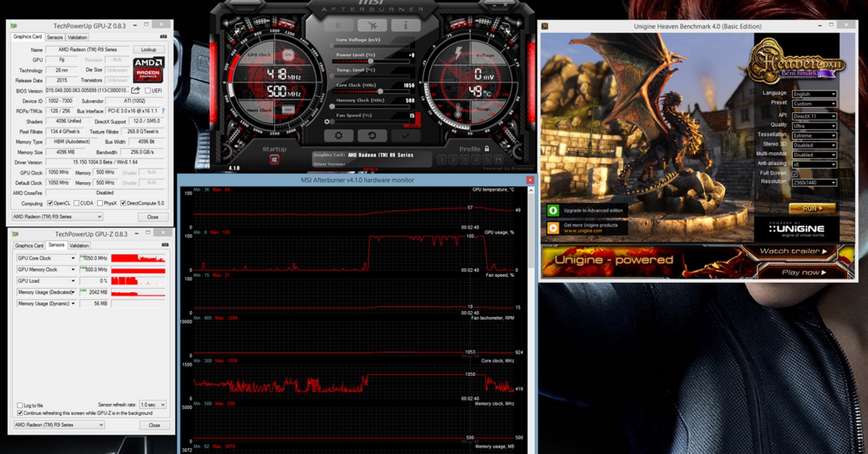Viewport: 868px width, 454px height.
Task: Click the Bus Interface question mark in GPU-Z
Action: [163, 111]
